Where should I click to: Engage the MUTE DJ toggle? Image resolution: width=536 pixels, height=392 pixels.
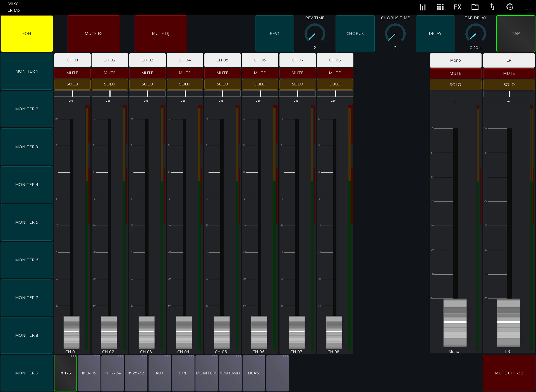[x=161, y=34]
